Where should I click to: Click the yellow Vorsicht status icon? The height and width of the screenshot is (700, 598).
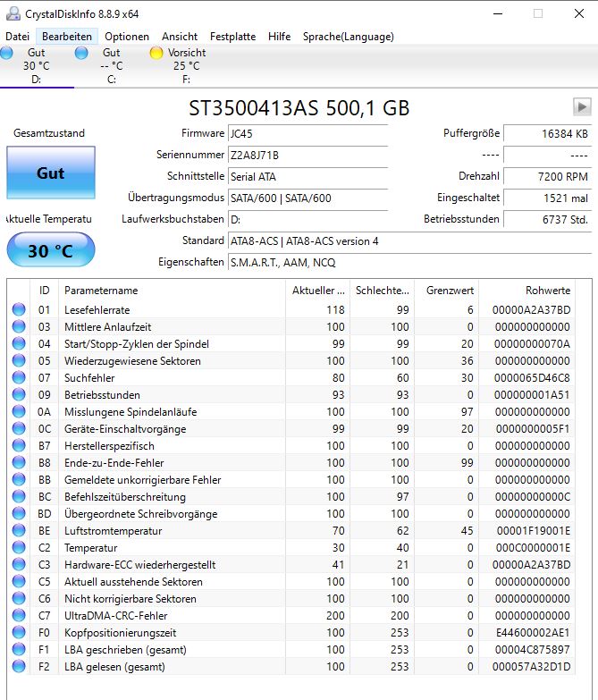156,53
